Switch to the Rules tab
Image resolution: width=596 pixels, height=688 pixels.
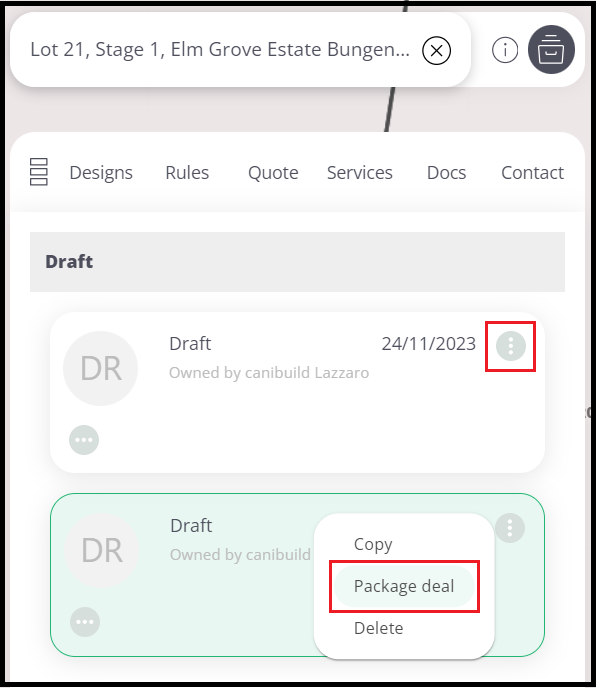[x=187, y=173]
